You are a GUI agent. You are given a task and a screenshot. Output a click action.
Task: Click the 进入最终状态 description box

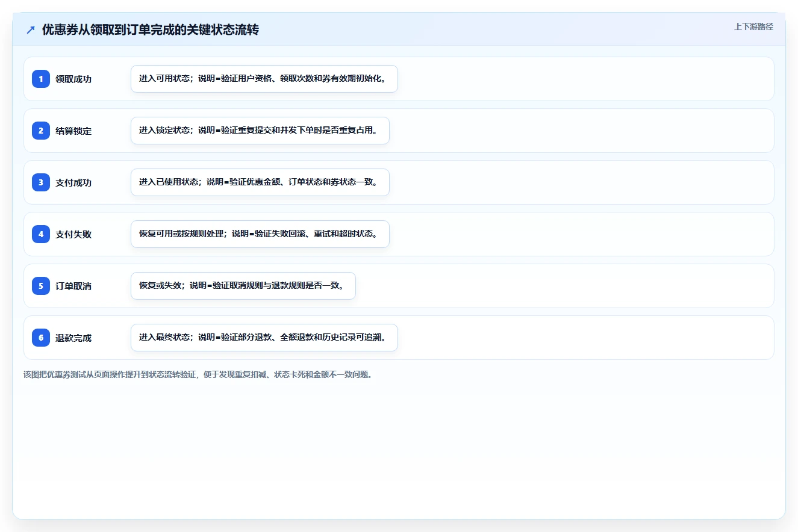(264, 338)
